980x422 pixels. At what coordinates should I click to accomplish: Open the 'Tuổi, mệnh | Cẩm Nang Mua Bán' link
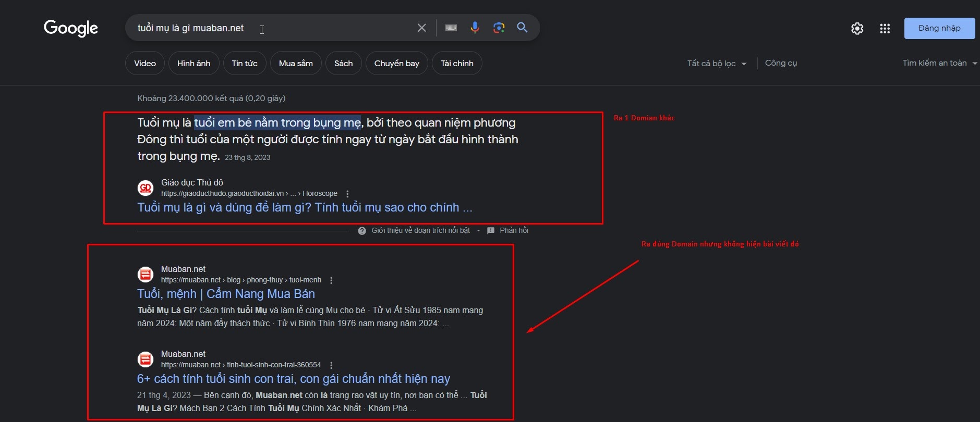point(226,294)
